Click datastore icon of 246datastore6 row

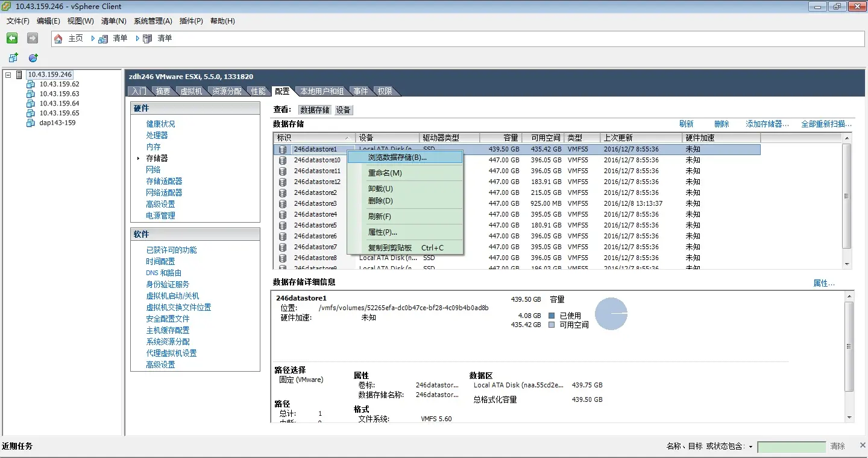(283, 236)
